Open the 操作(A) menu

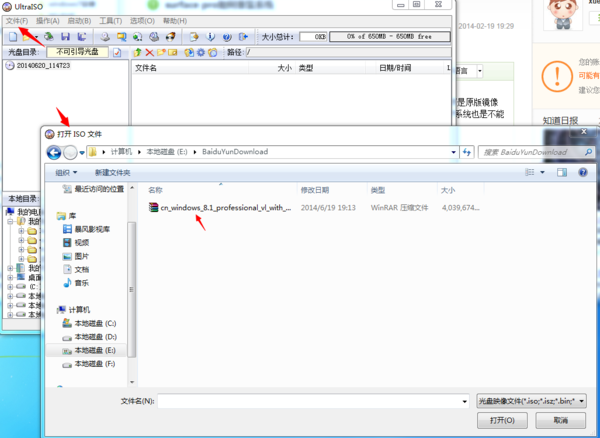(x=48, y=21)
